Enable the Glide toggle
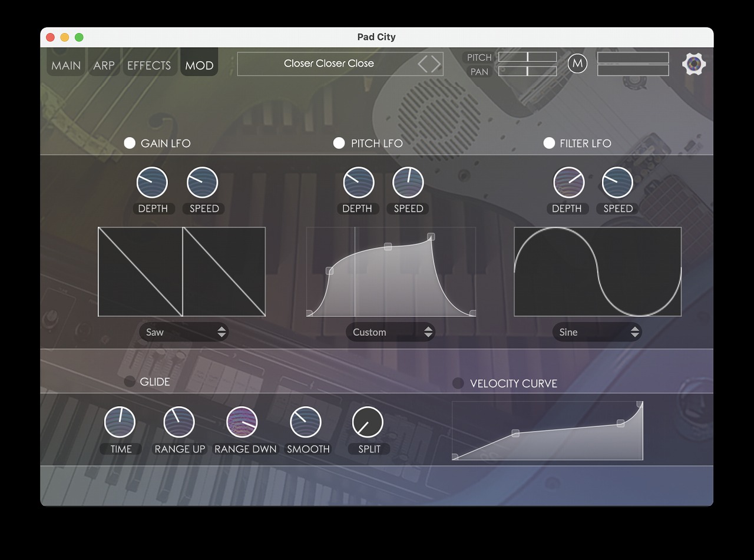This screenshot has width=754, height=560. (x=130, y=382)
